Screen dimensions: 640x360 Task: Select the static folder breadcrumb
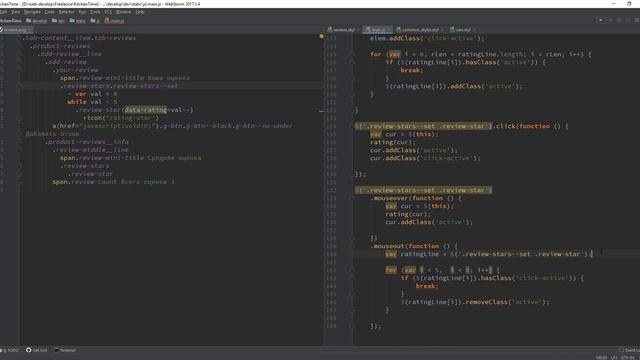78,21
